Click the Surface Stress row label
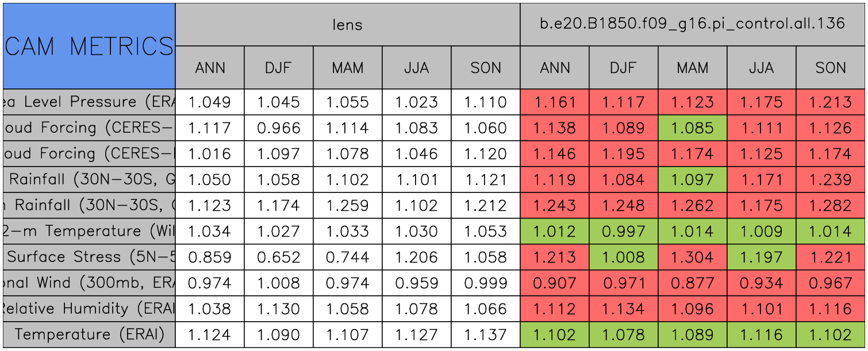 click(x=89, y=257)
